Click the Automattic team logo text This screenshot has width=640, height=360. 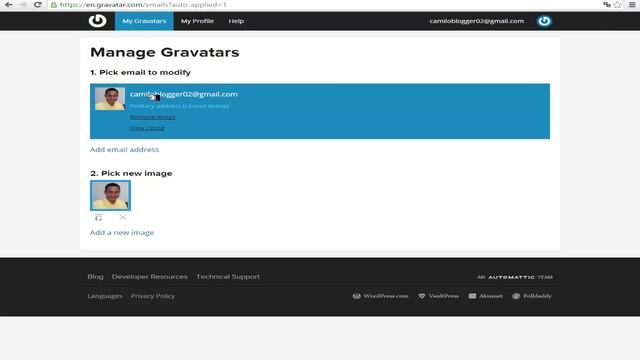[x=515, y=277]
